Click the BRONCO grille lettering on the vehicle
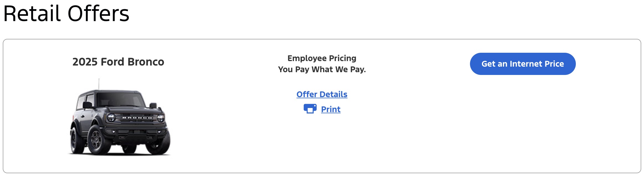Image resolution: width=644 pixels, height=176 pixels. tap(137, 118)
